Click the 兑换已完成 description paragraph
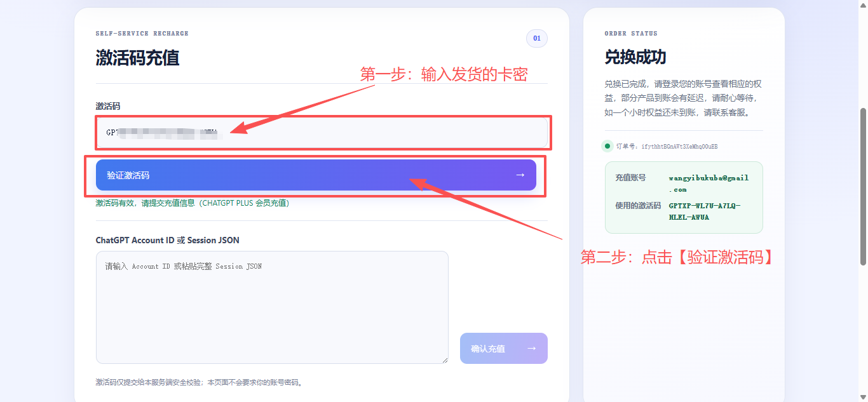The width and height of the screenshot is (868, 402). click(684, 98)
